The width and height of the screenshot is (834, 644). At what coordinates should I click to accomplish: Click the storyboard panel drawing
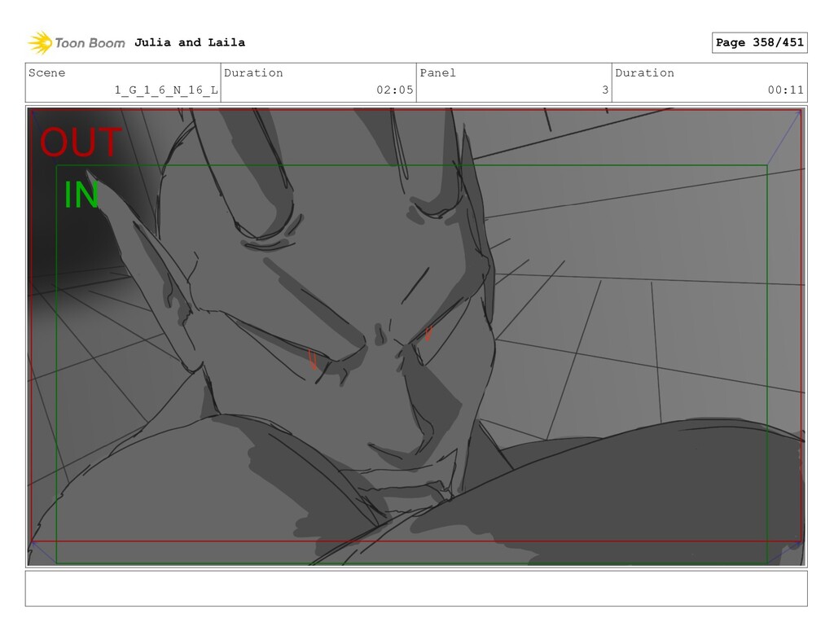(x=416, y=336)
